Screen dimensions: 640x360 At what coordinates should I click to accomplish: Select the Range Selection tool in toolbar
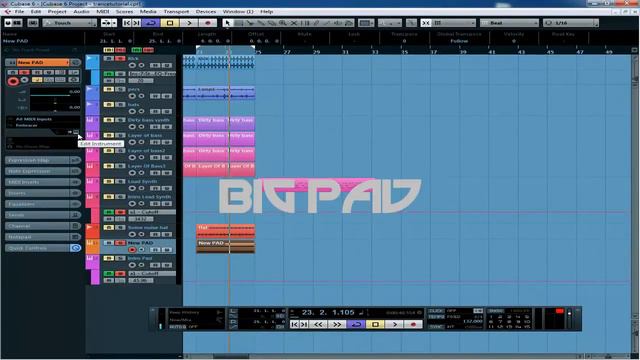point(239,23)
